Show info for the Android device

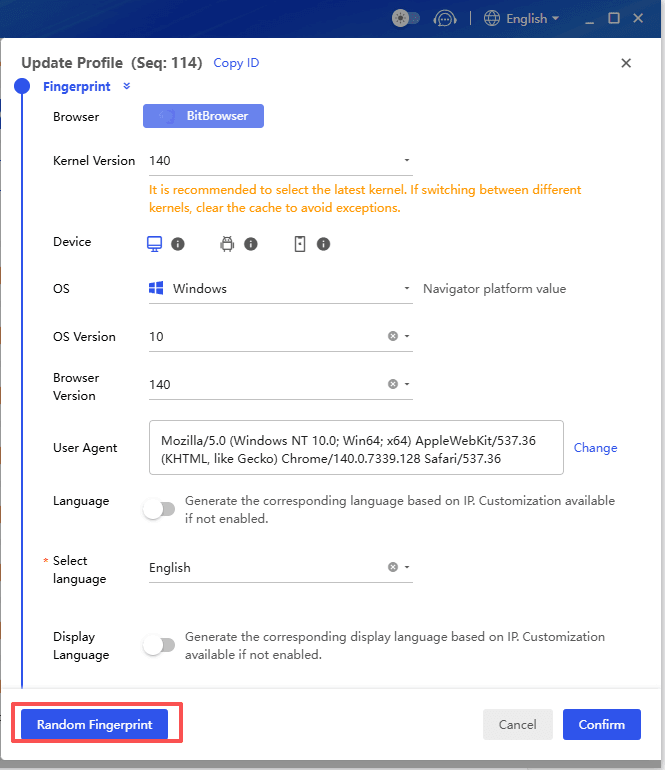tap(251, 244)
